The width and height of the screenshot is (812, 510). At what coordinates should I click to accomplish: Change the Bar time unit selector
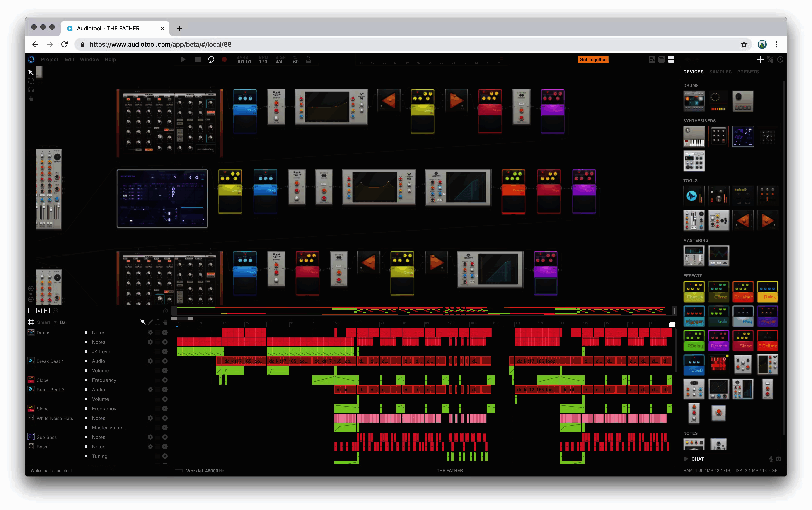[63, 322]
